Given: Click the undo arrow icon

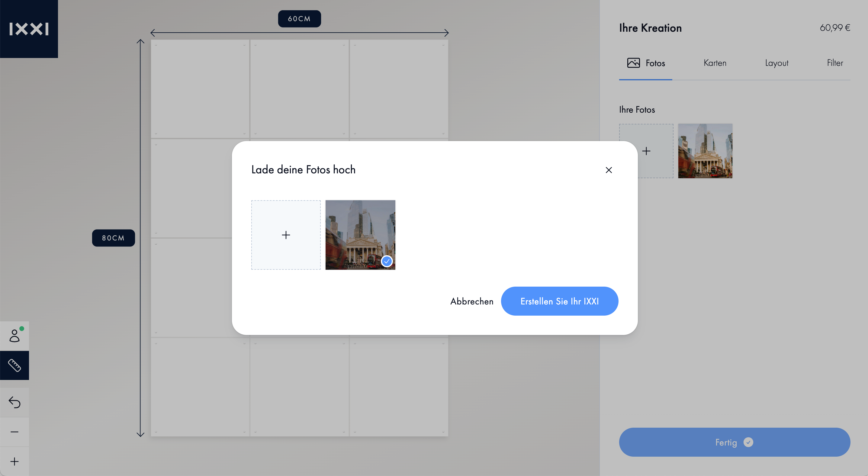Looking at the screenshot, I should pos(14,402).
